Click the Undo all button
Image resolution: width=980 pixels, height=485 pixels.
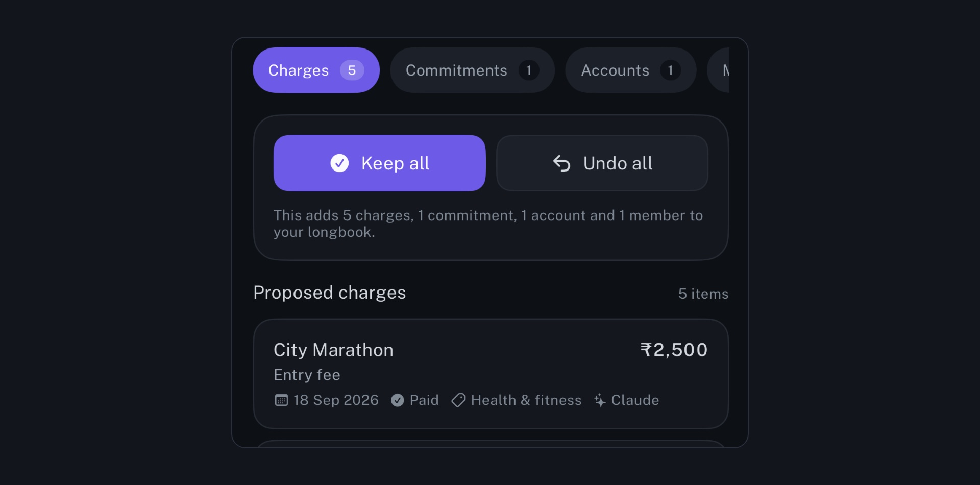[602, 163]
